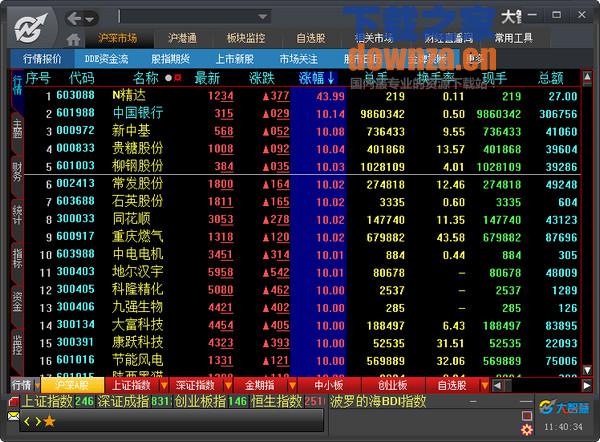Select stock row 节能风电

[302, 360]
